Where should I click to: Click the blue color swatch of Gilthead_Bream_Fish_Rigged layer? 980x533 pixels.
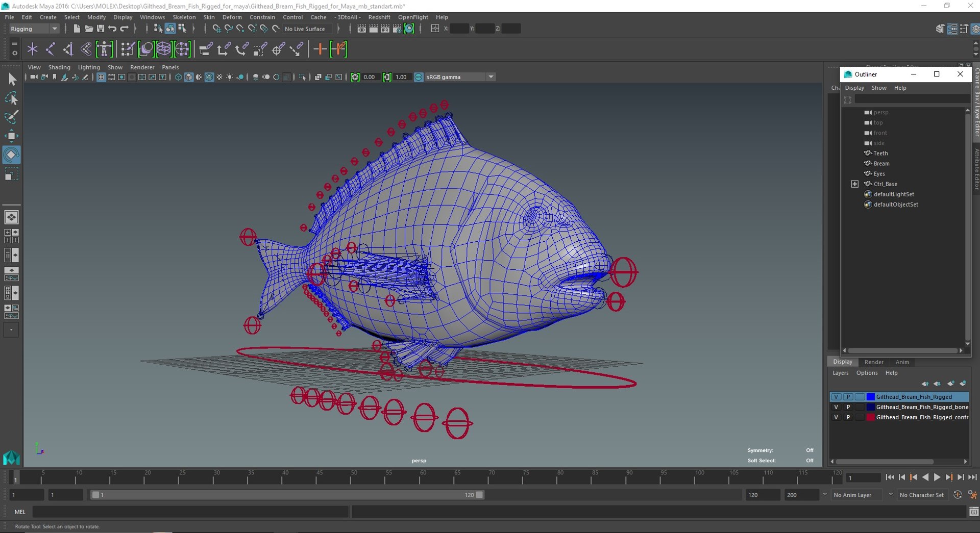(871, 397)
